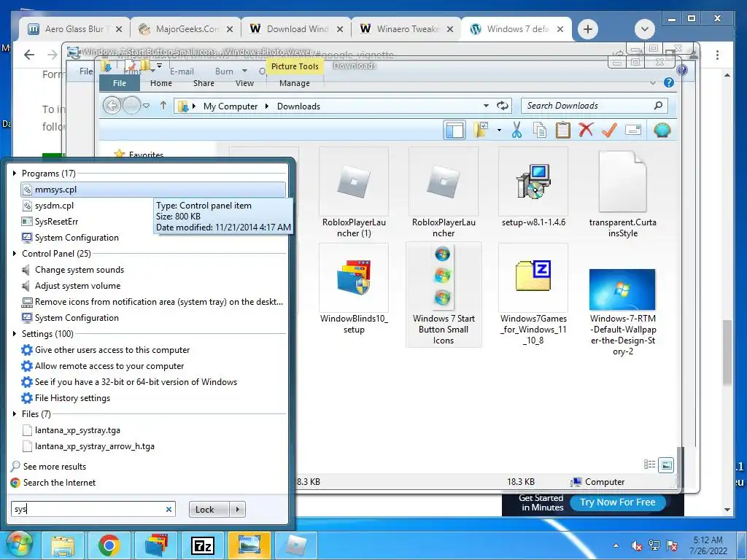Open shutdown options arrow beside Lock
Viewport: 747px width, 560px height.
point(237,510)
